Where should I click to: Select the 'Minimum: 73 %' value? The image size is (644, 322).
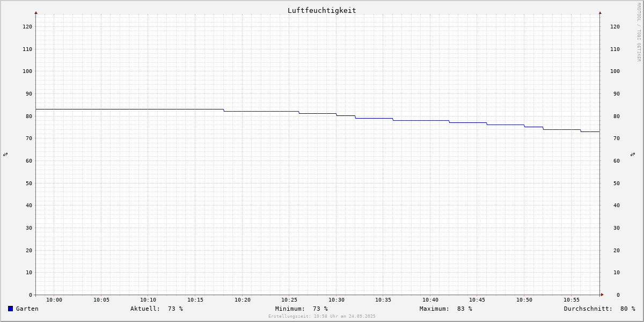coord(302,309)
